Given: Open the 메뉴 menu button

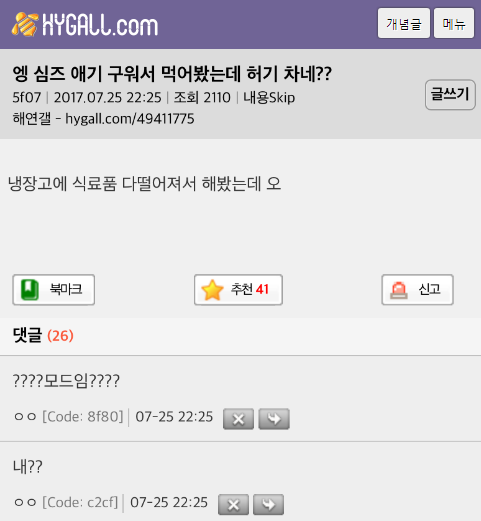Looking at the screenshot, I should tap(454, 23).
